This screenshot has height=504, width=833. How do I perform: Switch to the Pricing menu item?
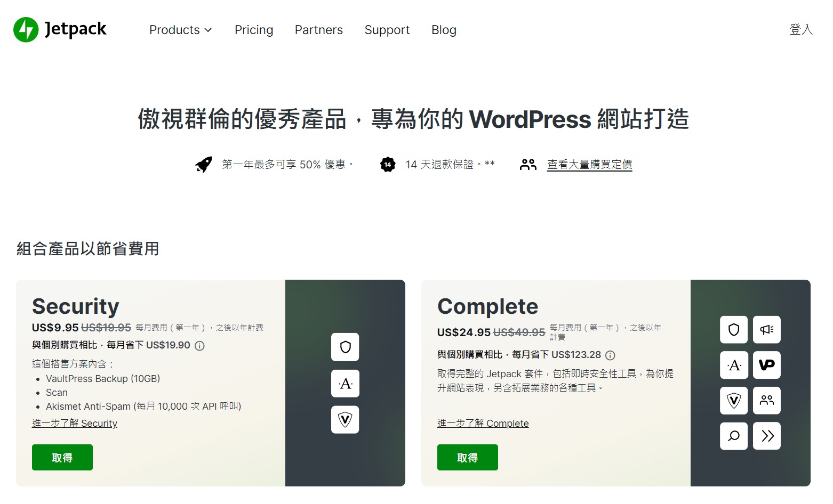254,30
